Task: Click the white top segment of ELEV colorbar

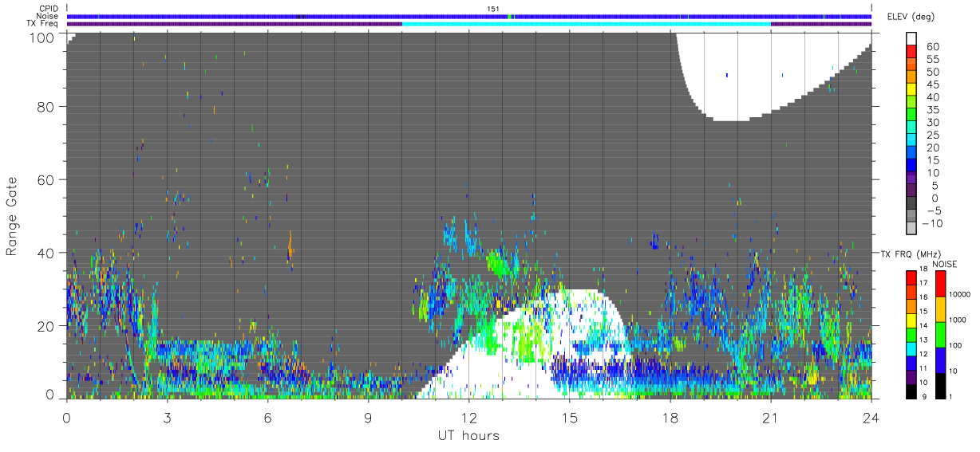Action: tap(912, 39)
